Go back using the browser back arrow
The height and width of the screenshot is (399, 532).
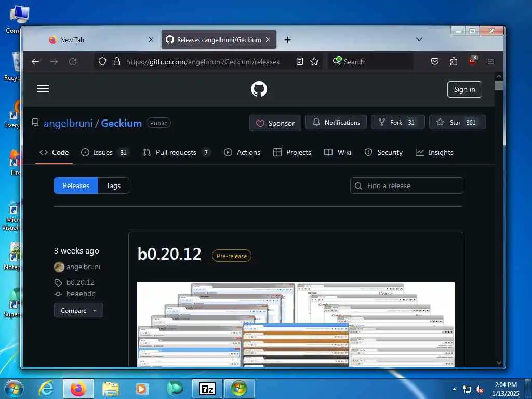click(35, 62)
